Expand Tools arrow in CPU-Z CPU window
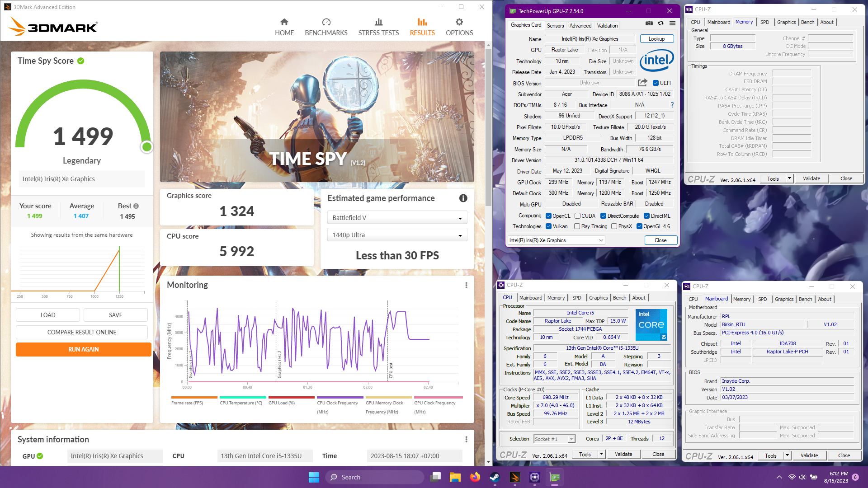Viewport: 868px width, 488px height. click(601, 454)
